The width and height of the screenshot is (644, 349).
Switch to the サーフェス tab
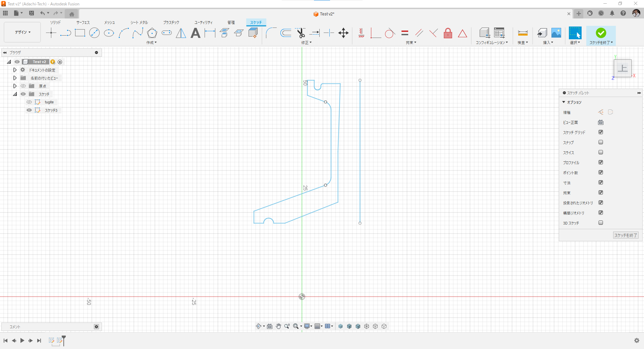83,22
